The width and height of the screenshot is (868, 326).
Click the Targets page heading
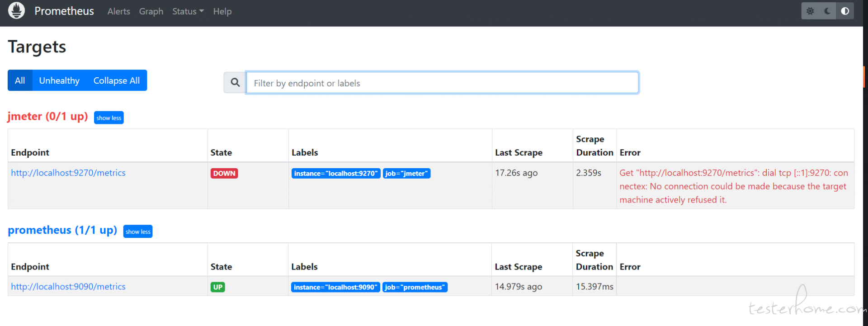pyautogui.click(x=37, y=47)
